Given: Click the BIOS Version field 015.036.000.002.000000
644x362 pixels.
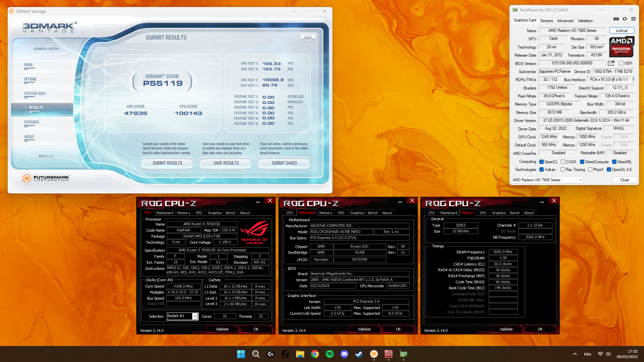Looking at the screenshot, I should 572,63.
